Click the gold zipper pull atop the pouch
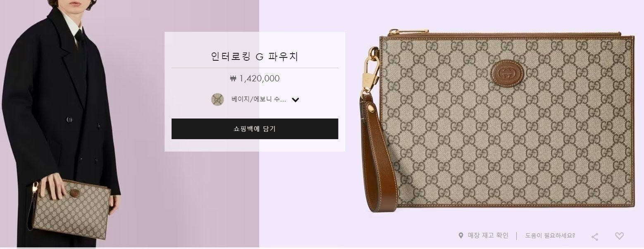The height and width of the screenshot is (249, 644). pos(397,31)
